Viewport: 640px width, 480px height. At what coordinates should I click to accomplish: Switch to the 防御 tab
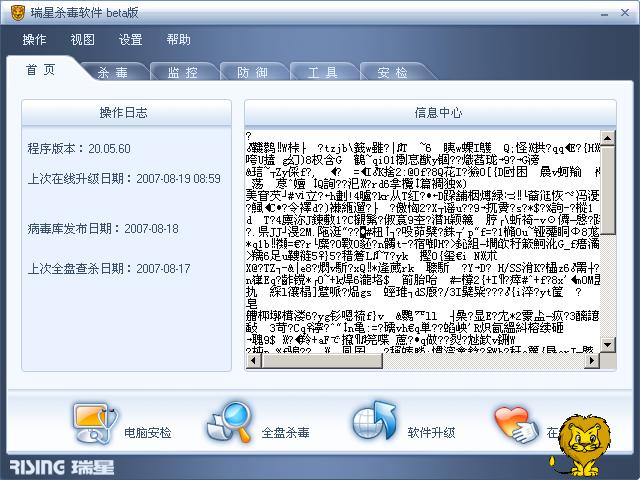(x=253, y=73)
